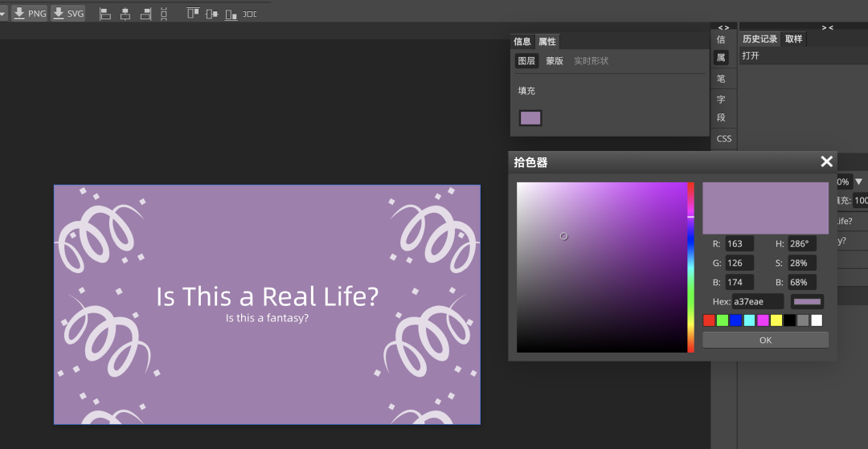
Task: Click the brightness field showing 68%
Action: tap(802, 283)
